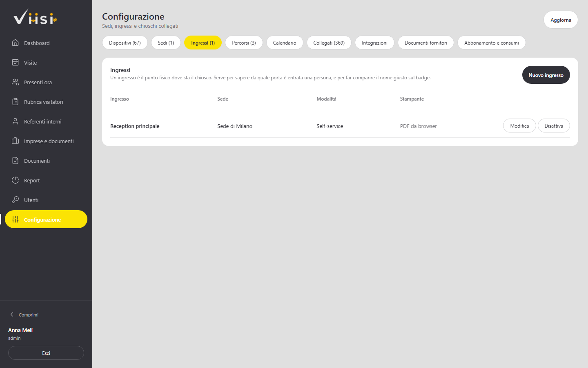The width and height of the screenshot is (588, 368).
Task: Open the Report section label
Action: tap(32, 180)
